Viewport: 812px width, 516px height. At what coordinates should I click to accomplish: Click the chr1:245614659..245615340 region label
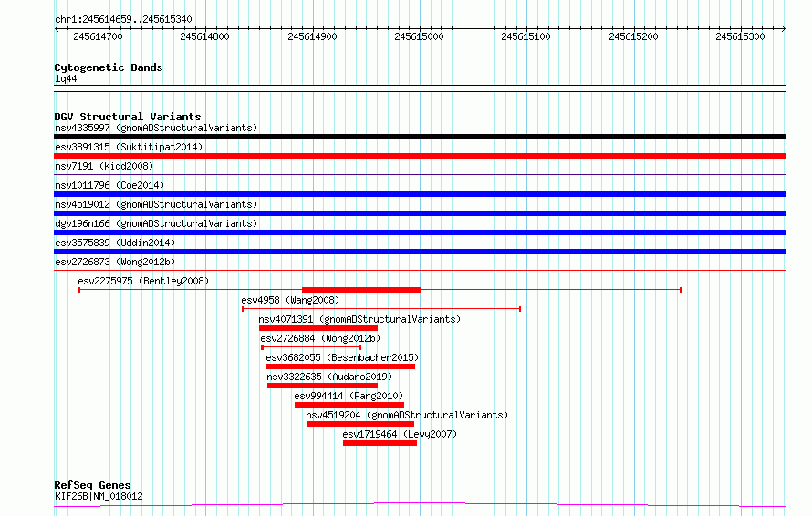(123, 19)
